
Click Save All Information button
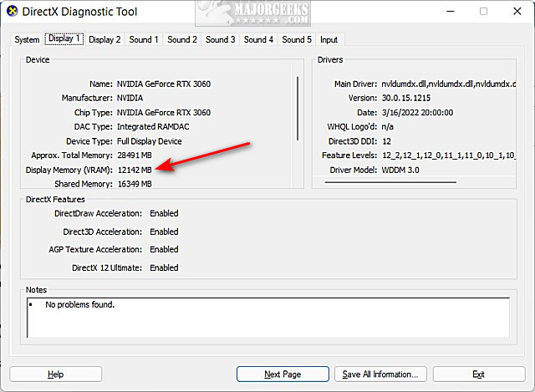pos(380,374)
